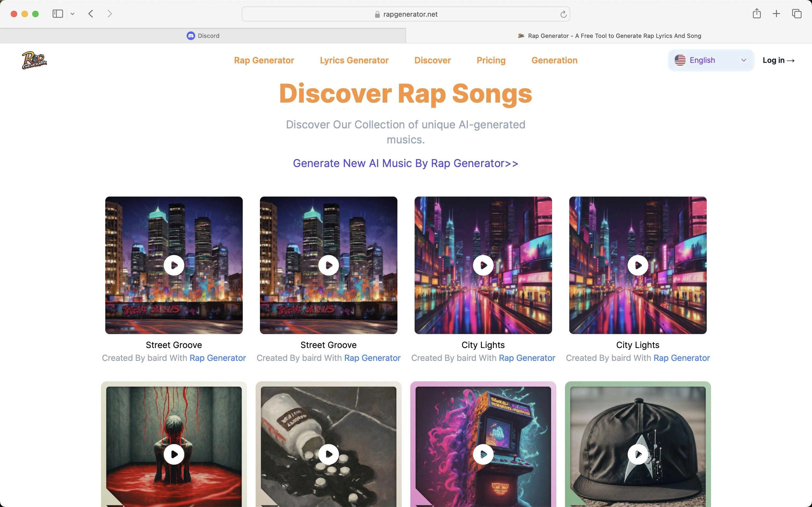Click the Log in link
This screenshot has width=812, height=507.
778,60
